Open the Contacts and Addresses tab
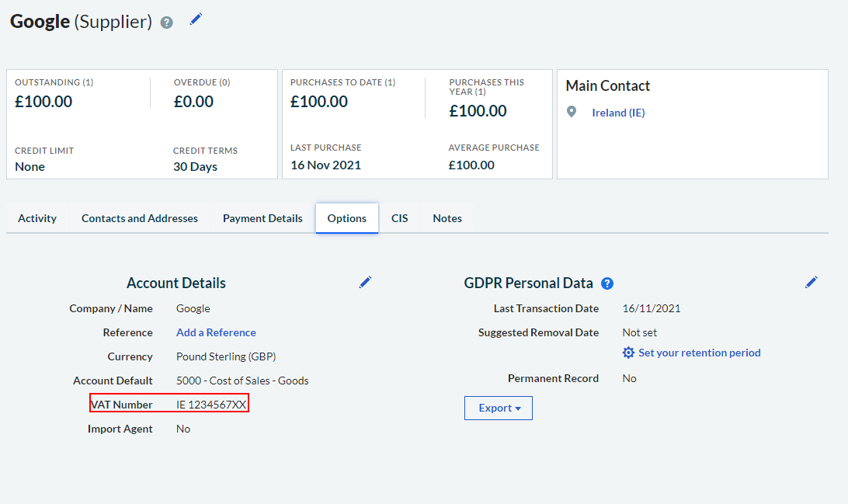The image size is (848, 504). [x=140, y=218]
